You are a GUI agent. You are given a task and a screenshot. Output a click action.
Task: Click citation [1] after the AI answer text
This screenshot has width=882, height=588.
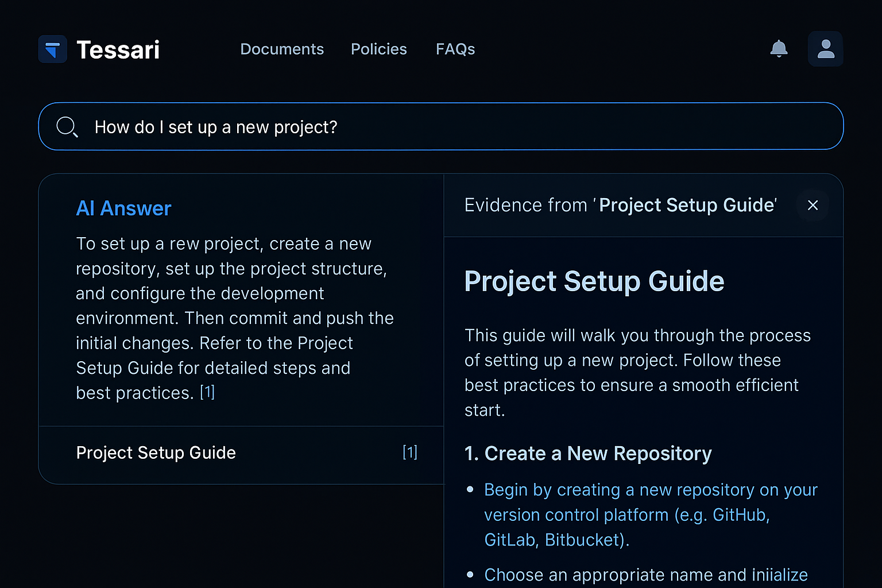coord(207,393)
